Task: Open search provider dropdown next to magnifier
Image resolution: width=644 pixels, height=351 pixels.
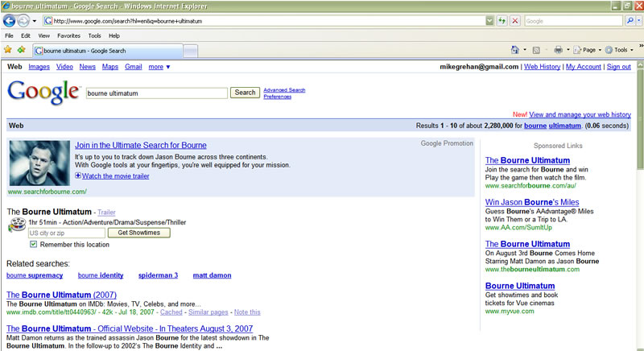Action: point(638,21)
